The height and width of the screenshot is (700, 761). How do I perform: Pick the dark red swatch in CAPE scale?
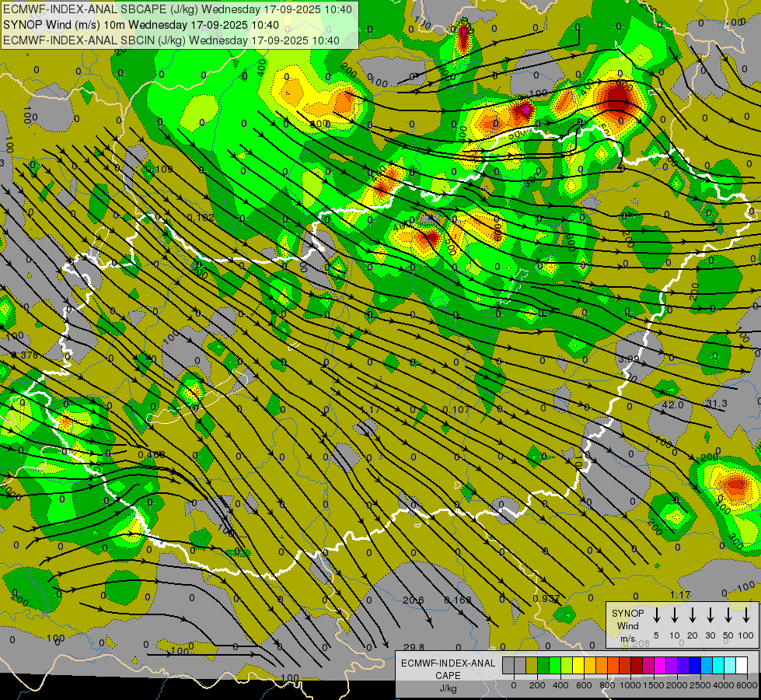click(637, 665)
